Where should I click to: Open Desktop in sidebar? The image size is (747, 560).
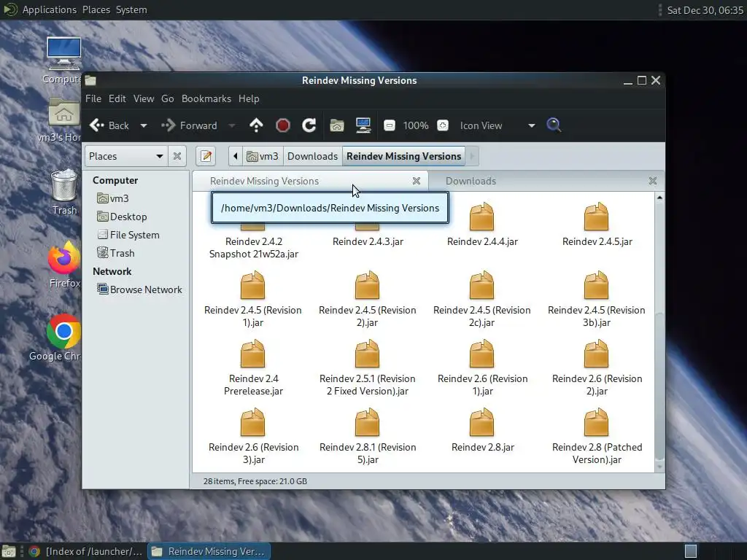pyautogui.click(x=122, y=217)
